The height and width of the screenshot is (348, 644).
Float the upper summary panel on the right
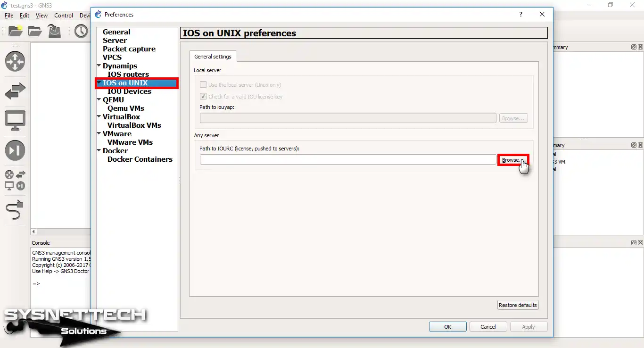(634, 47)
